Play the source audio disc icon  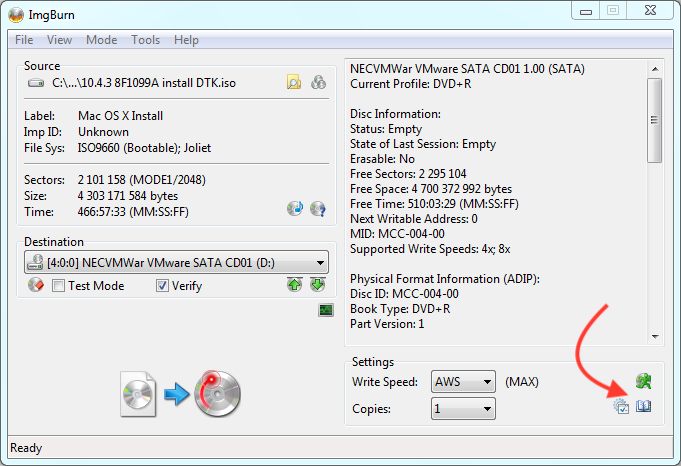coord(295,208)
